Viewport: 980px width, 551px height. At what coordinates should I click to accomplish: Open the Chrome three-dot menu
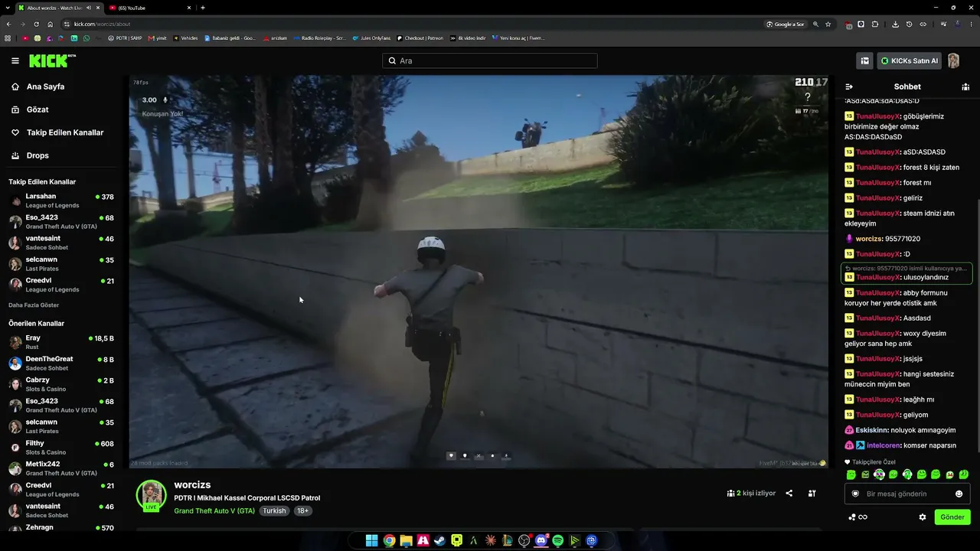[x=972, y=24]
